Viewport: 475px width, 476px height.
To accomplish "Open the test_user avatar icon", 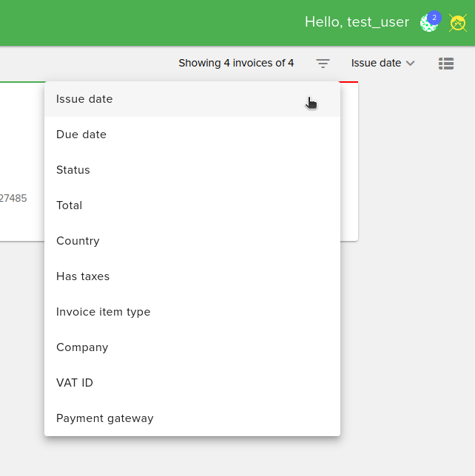I will 428,24.
